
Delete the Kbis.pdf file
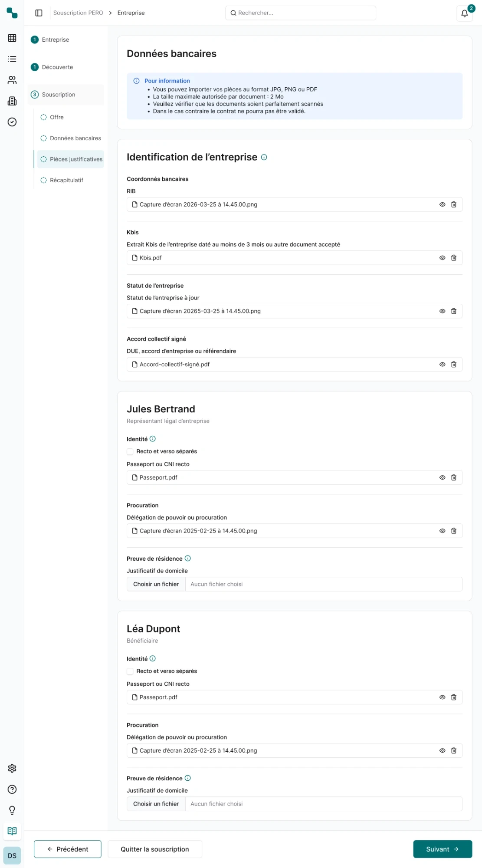(x=453, y=258)
